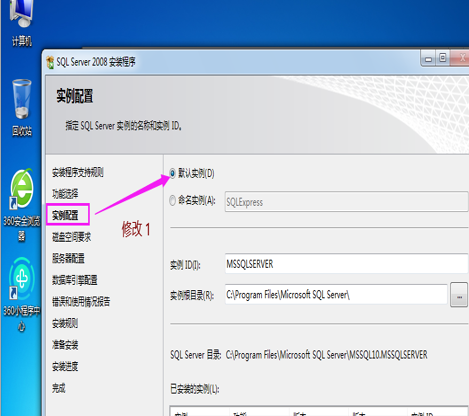Open the 计算机 desktop icon
This screenshot has height=416, width=469.
point(21,23)
